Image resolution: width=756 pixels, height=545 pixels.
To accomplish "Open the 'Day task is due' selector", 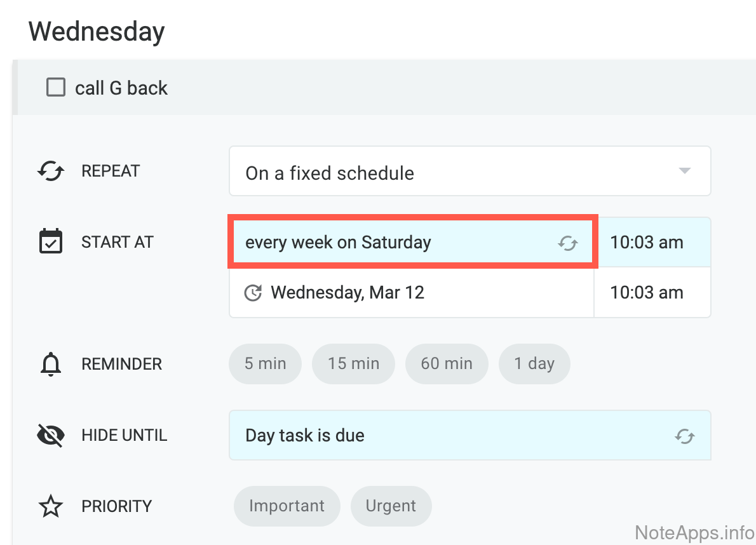I will [445, 436].
